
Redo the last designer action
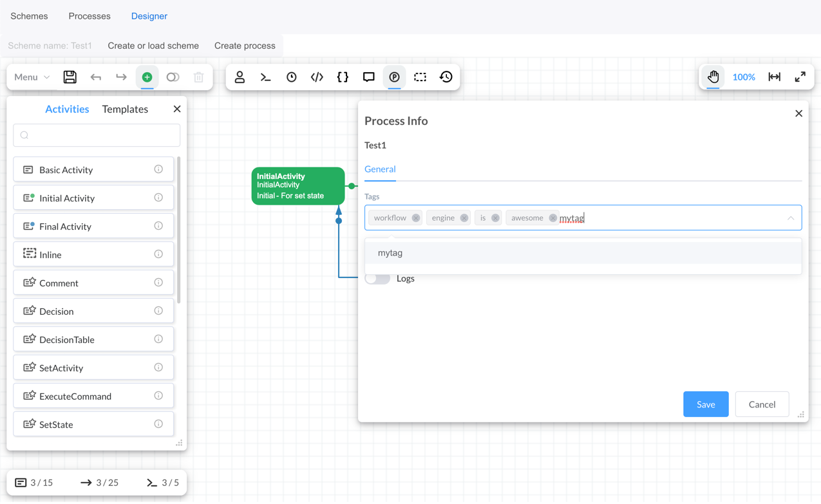click(121, 77)
